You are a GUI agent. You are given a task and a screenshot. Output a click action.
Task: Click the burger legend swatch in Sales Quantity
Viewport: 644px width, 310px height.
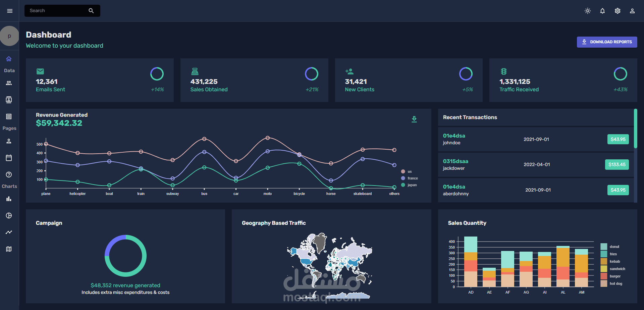pyautogui.click(x=604, y=276)
